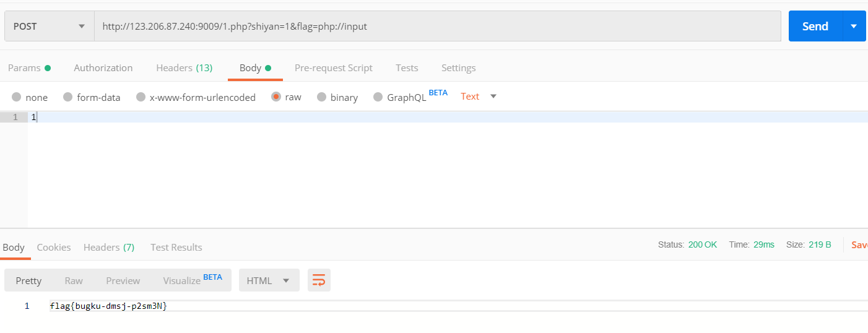Image resolution: width=868 pixels, height=333 pixels.
Task: Select the Visualize BETA response view
Action: (193, 280)
